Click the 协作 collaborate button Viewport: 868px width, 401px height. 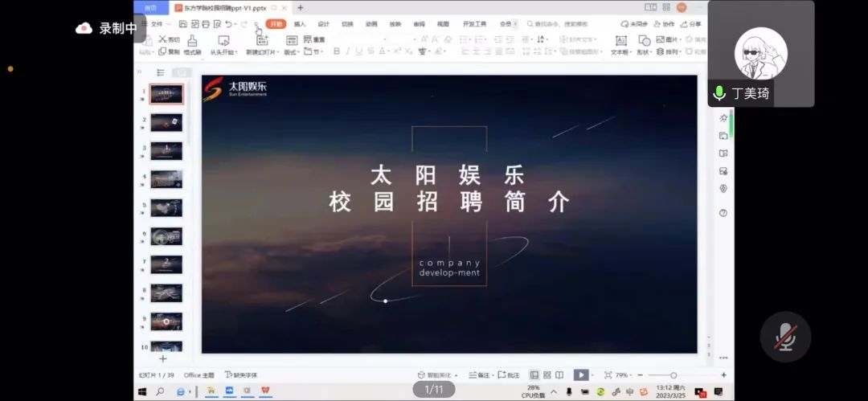665,24
